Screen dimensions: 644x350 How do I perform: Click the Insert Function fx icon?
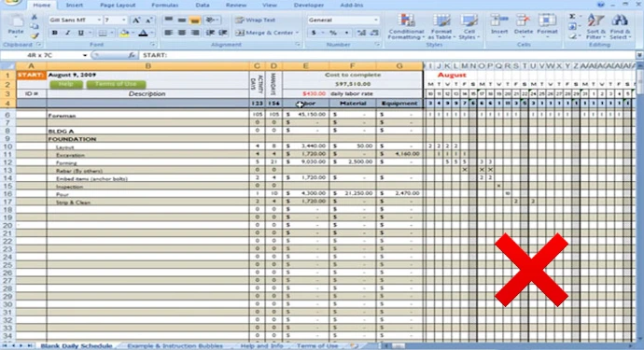(132, 55)
